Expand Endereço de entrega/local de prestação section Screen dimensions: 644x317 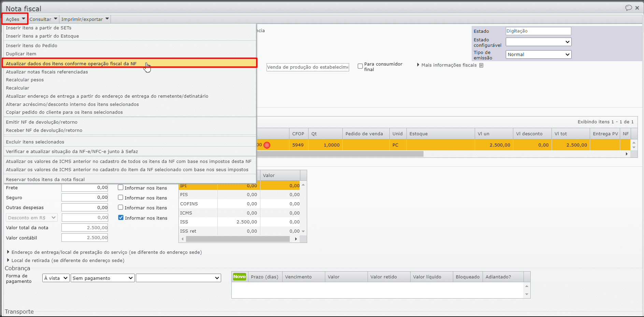click(8, 252)
